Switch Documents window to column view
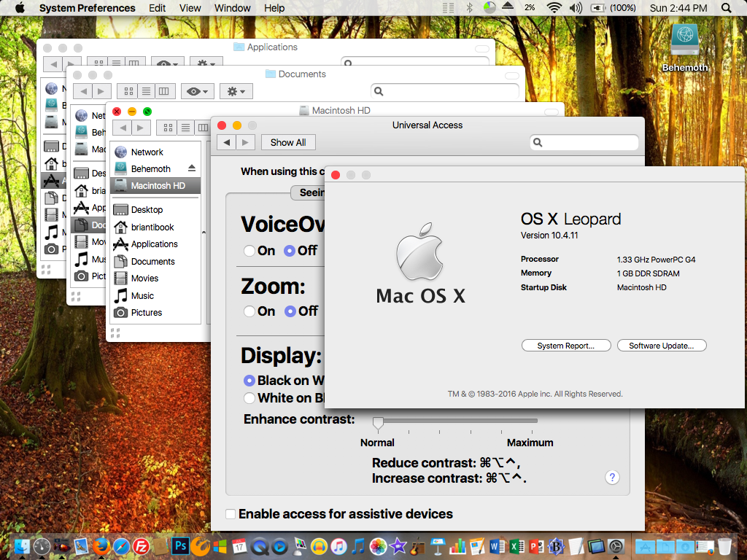 click(164, 91)
